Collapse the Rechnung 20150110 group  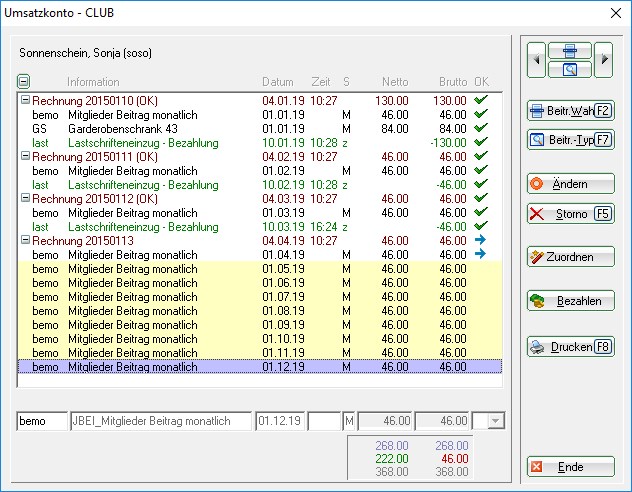click(24, 101)
